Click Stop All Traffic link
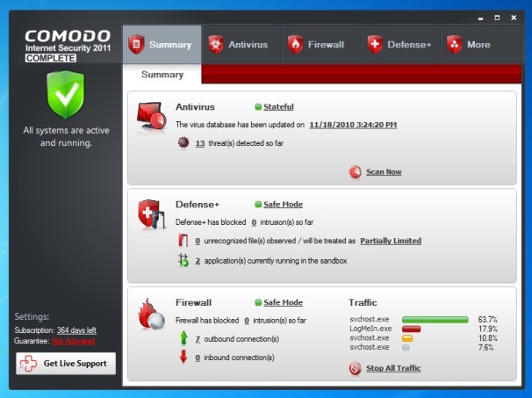The image size is (532, 398). (x=392, y=368)
